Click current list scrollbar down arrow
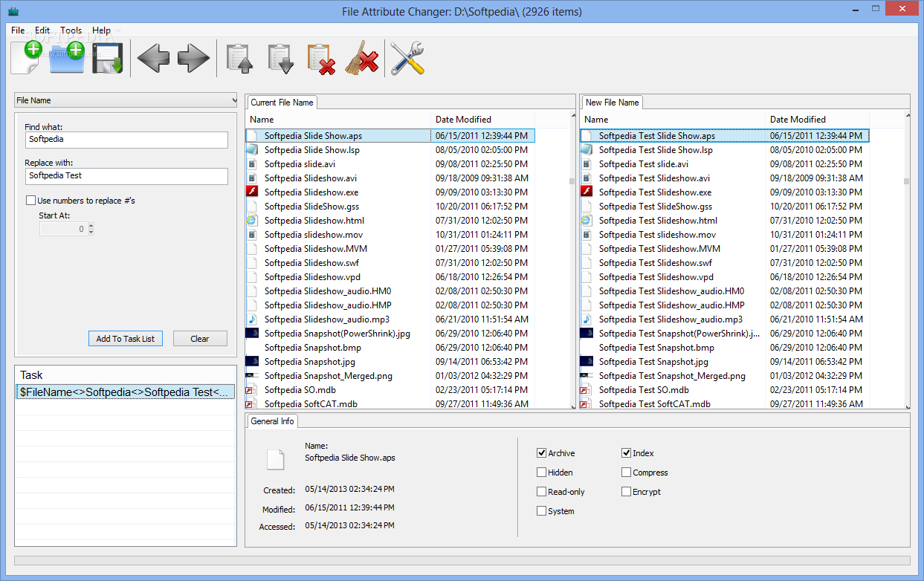The image size is (924, 581). point(572,406)
